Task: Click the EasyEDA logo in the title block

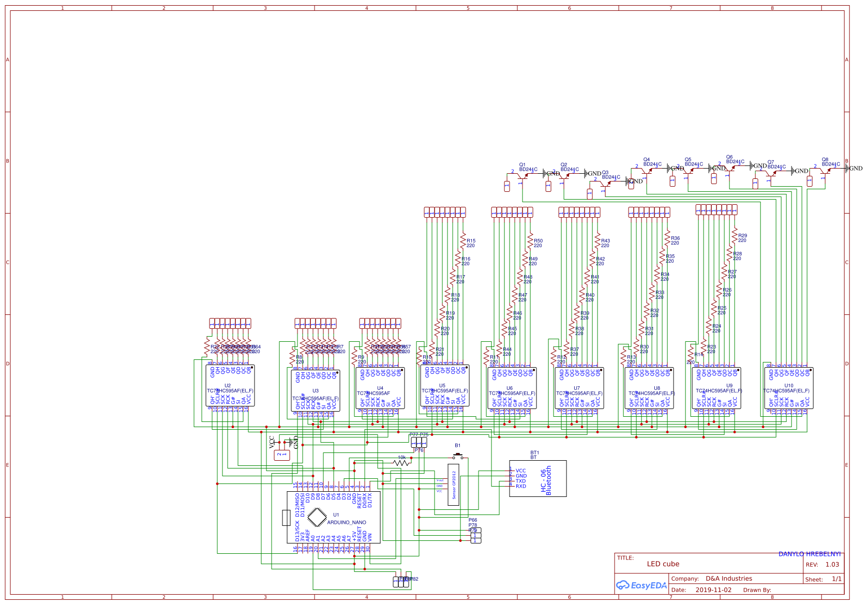Action: 641,586
